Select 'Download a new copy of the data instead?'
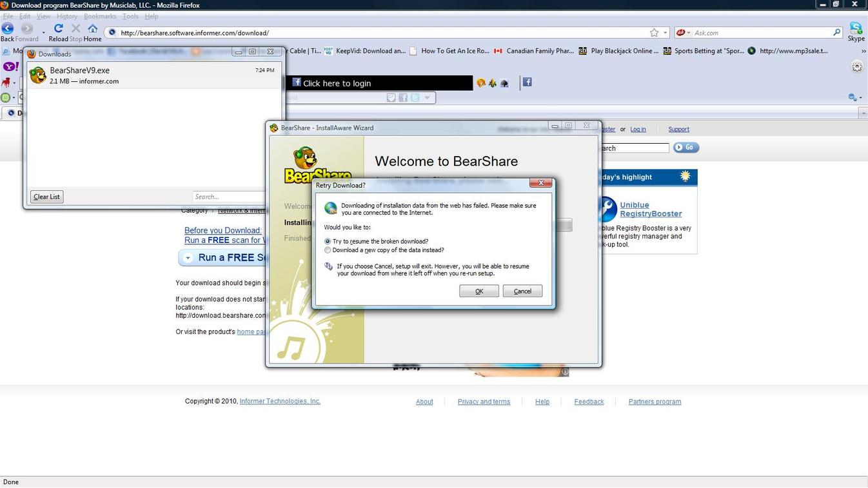This screenshot has width=868, height=488. (384, 250)
